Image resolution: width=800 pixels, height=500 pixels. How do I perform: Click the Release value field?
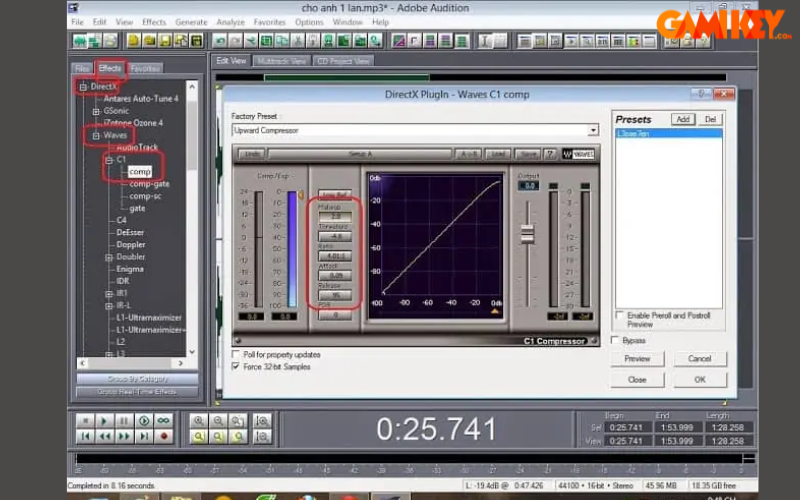(335, 295)
